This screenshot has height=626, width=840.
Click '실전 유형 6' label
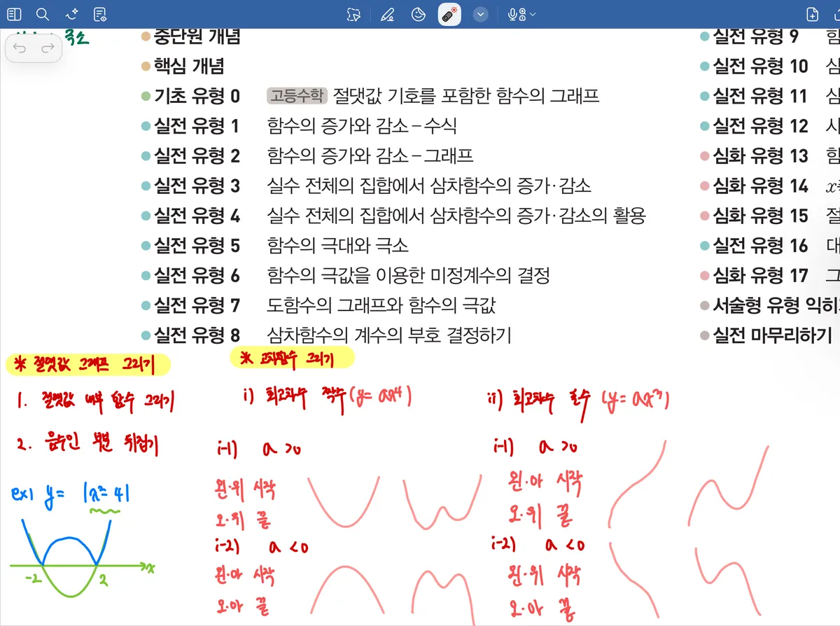197,276
